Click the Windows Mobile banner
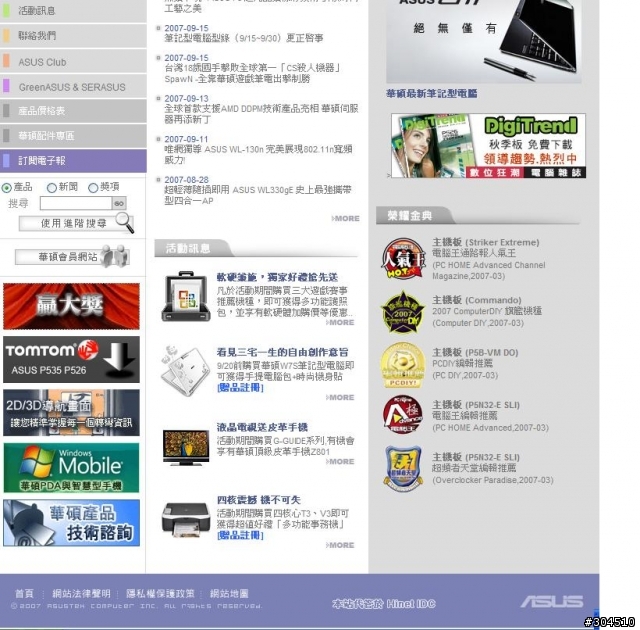The image size is (640, 630). tap(71, 468)
